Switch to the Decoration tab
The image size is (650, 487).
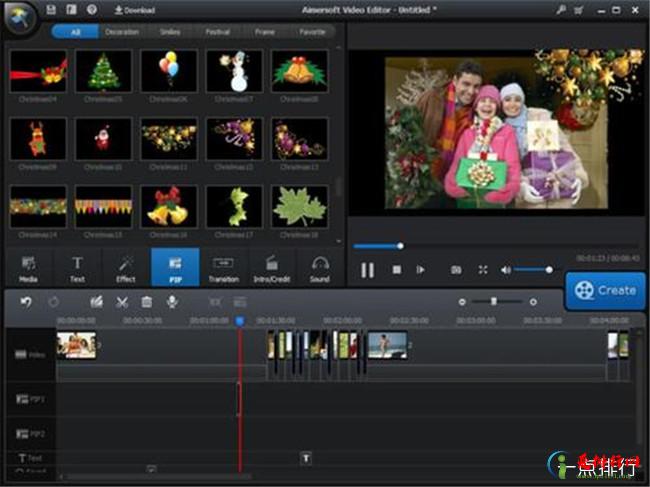[x=122, y=32]
